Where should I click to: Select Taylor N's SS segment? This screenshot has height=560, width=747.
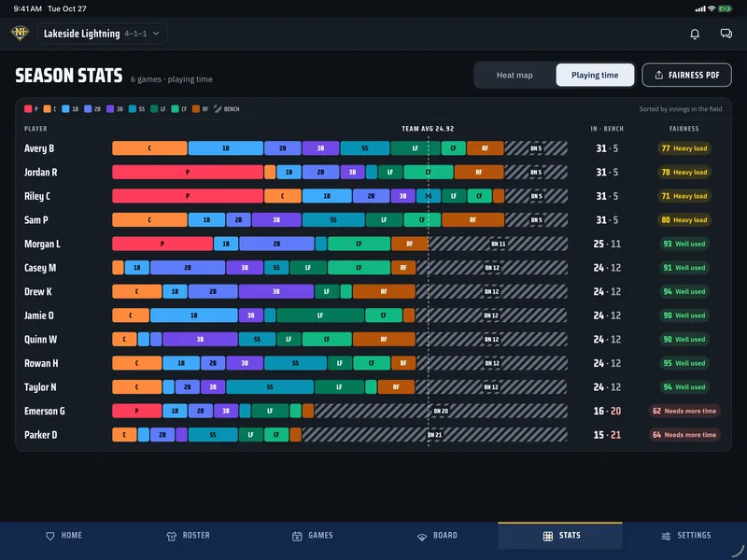(x=270, y=386)
